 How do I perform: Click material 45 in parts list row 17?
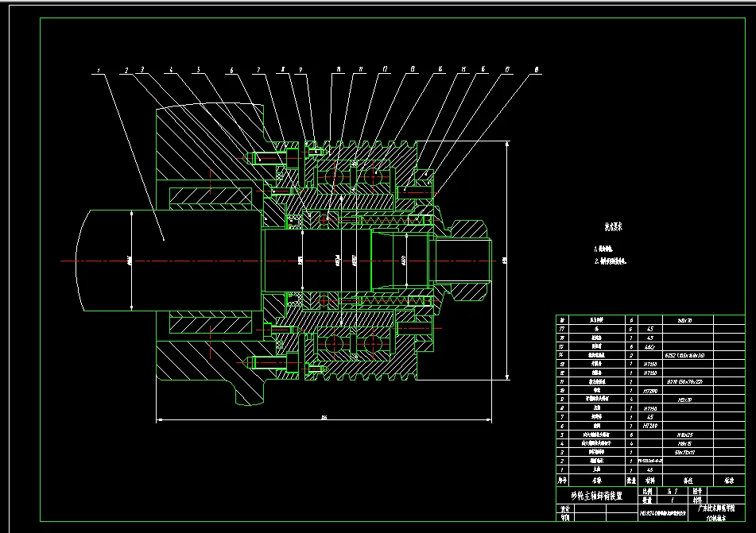650,329
